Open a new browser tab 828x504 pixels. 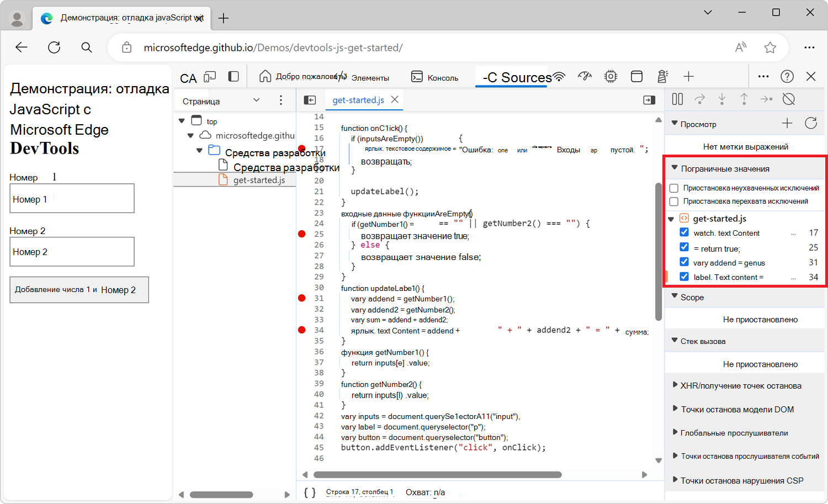pyautogui.click(x=224, y=18)
